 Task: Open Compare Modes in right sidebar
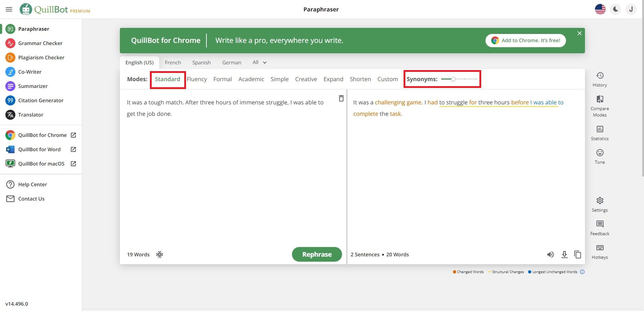coord(600,99)
